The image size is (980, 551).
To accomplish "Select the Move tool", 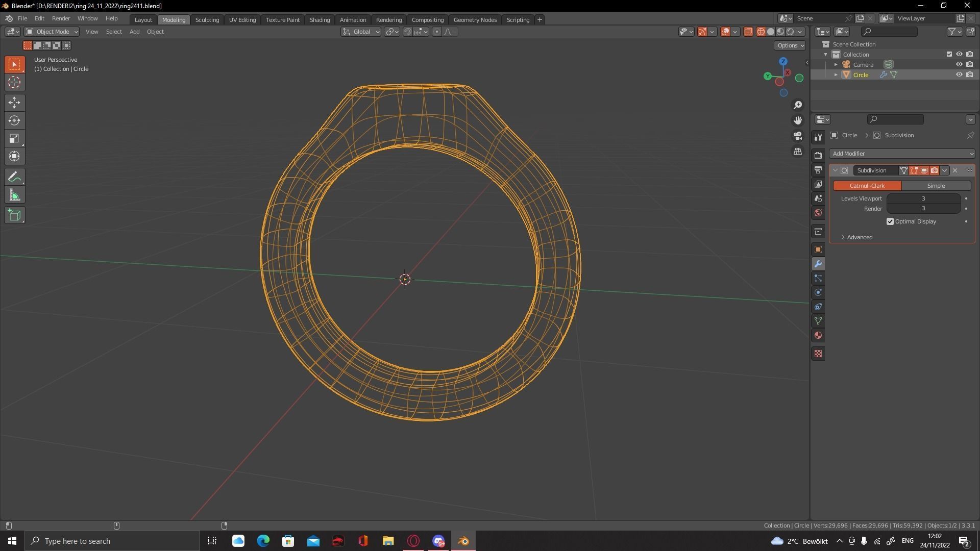I will tap(14, 103).
